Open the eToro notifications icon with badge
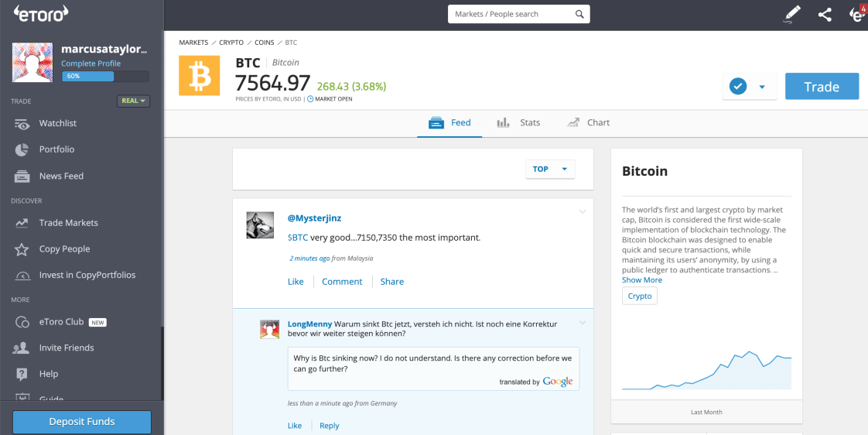The height and width of the screenshot is (435, 868). coord(857,13)
